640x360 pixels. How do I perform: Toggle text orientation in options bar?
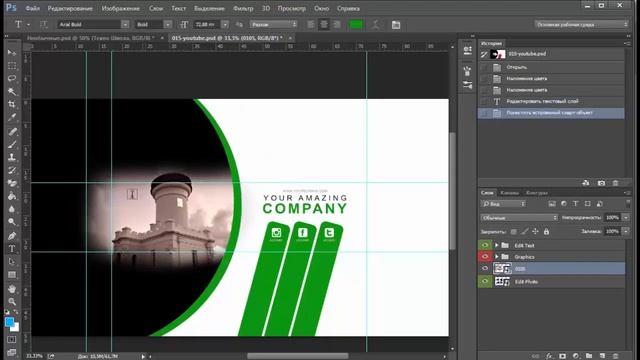[44, 24]
